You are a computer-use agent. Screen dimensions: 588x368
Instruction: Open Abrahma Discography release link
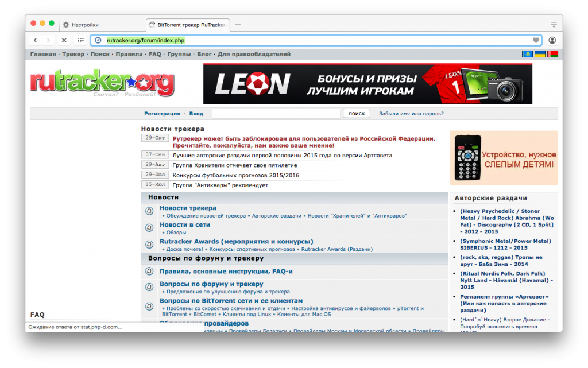click(x=506, y=222)
